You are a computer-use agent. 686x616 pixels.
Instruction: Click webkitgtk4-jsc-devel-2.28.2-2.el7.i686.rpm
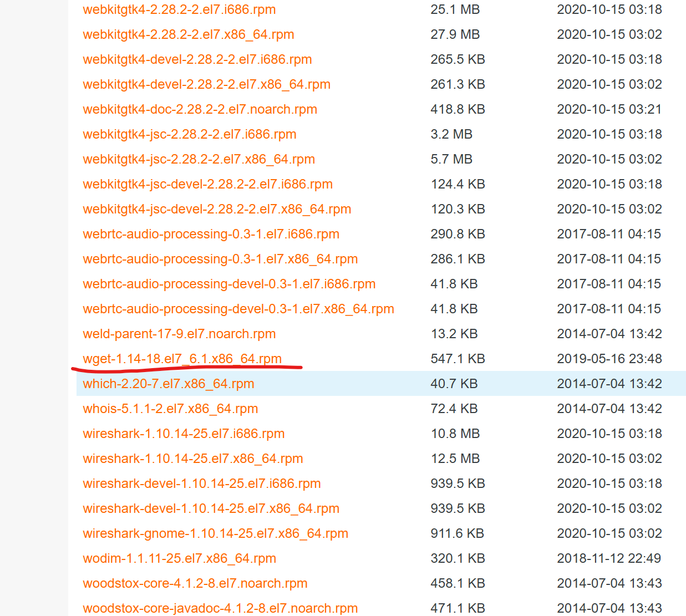(207, 184)
